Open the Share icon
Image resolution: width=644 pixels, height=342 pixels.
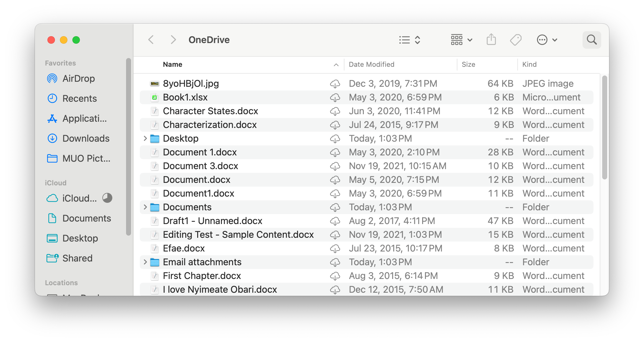point(491,39)
